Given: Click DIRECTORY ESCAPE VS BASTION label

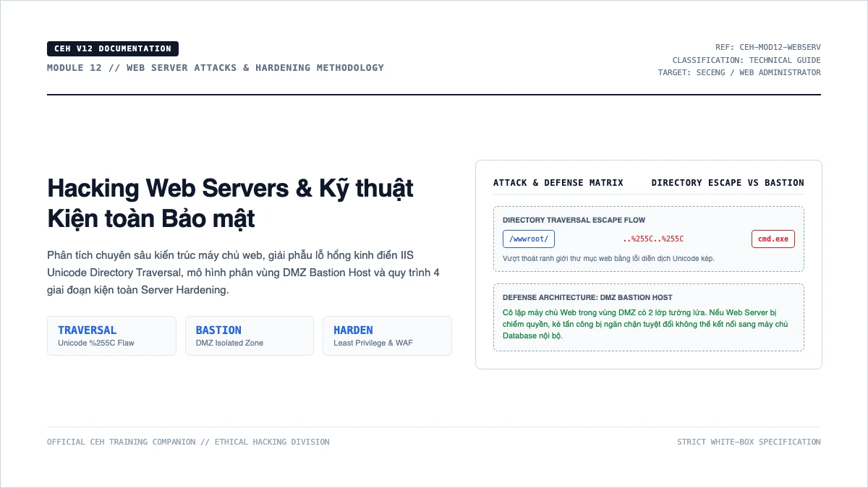Looking at the screenshot, I should (728, 183).
